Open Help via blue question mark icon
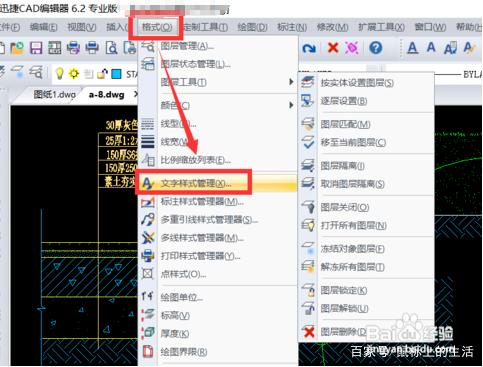 pyautogui.click(x=376, y=48)
